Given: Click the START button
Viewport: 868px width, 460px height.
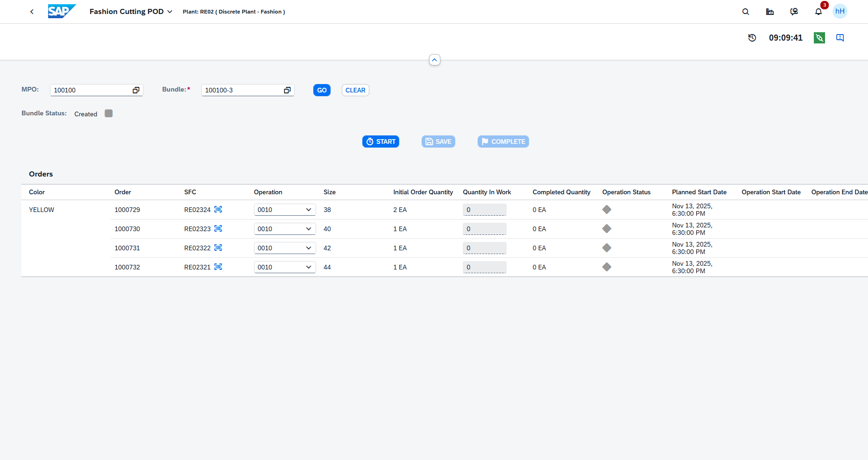Looking at the screenshot, I should tap(381, 142).
